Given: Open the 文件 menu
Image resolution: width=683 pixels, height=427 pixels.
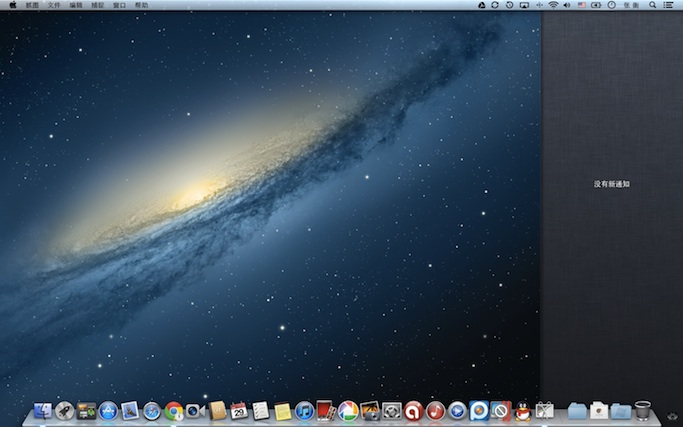Looking at the screenshot, I should 54,5.
